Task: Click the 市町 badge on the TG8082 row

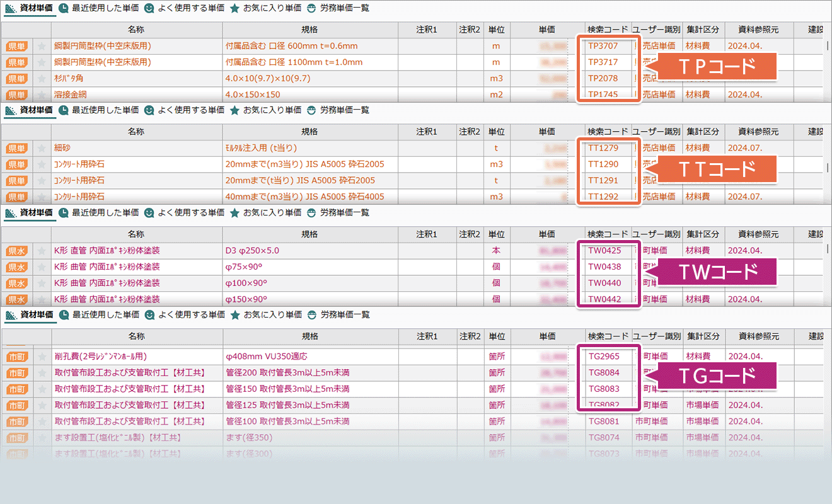Action: tap(16, 405)
